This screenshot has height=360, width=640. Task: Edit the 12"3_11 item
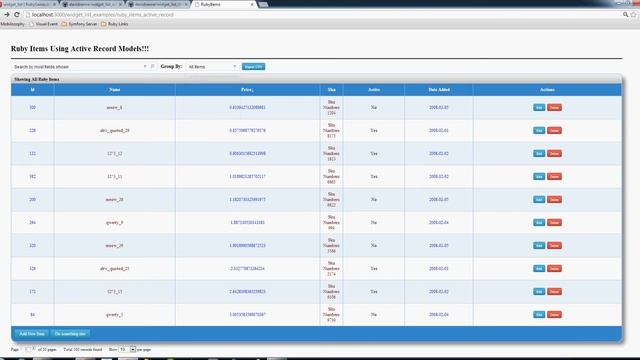pyautogui.click(x=539, y=176)
